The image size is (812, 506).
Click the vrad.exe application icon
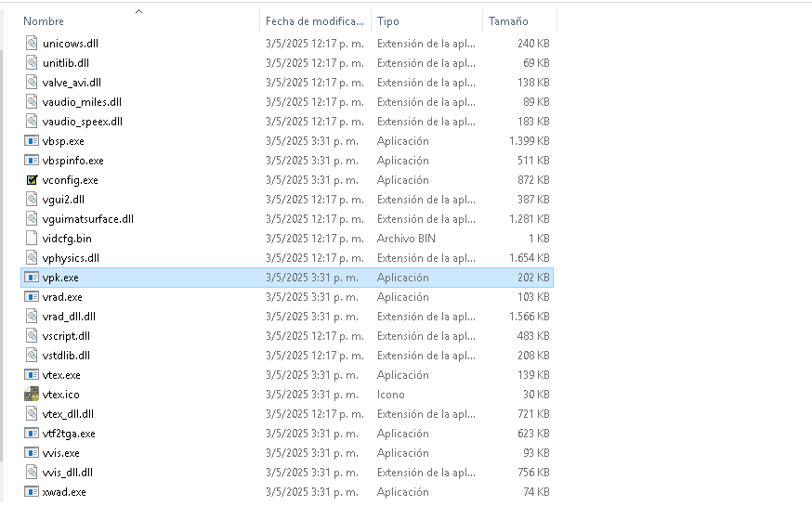pos(33,297)
